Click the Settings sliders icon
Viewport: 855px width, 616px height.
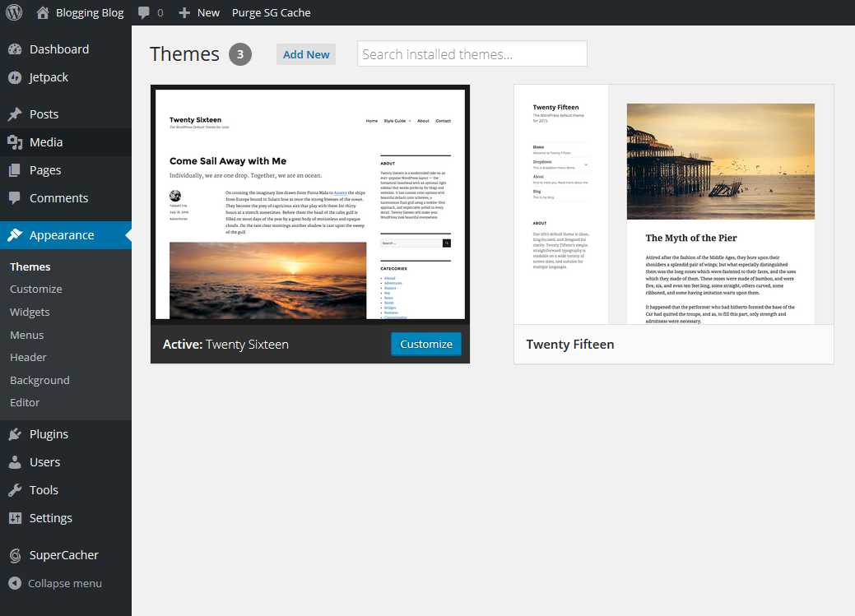click(x=15, y=518)
